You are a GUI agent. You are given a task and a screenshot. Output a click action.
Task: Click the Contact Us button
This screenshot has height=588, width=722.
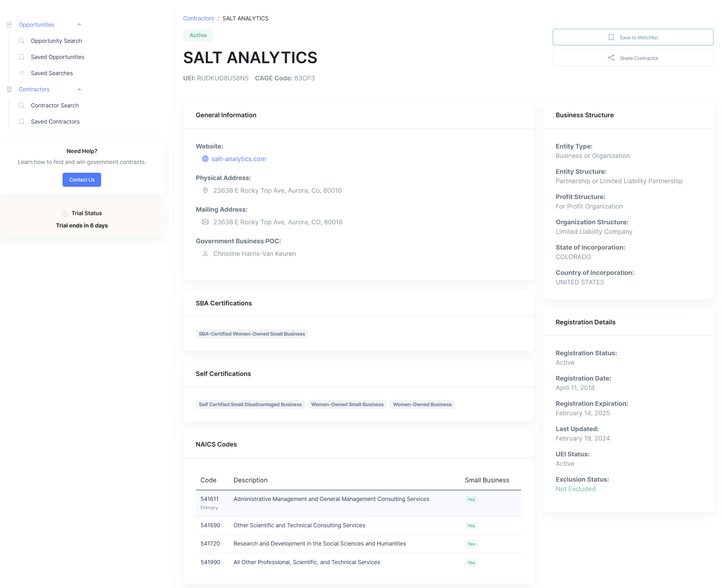(x=82, y=180)
